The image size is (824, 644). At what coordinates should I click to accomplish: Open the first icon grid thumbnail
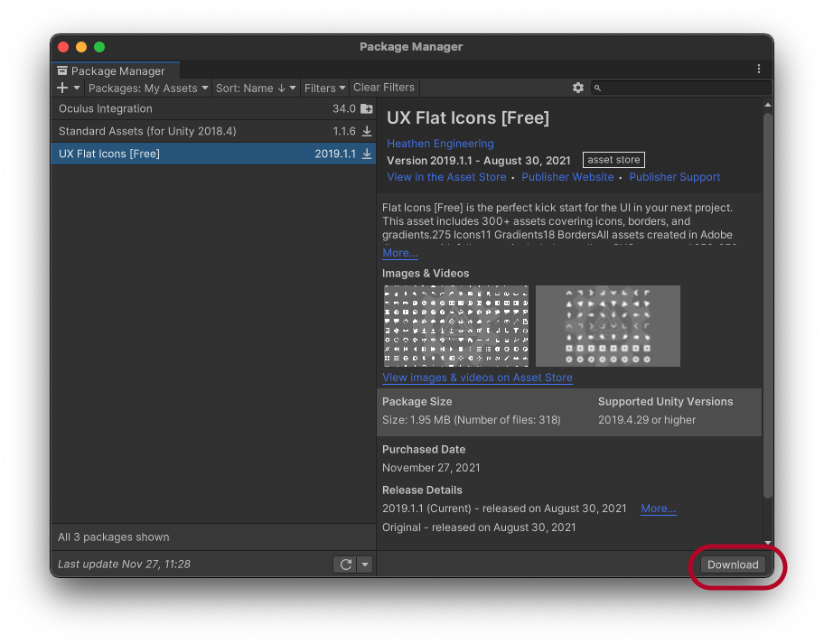tap(456, 326)
